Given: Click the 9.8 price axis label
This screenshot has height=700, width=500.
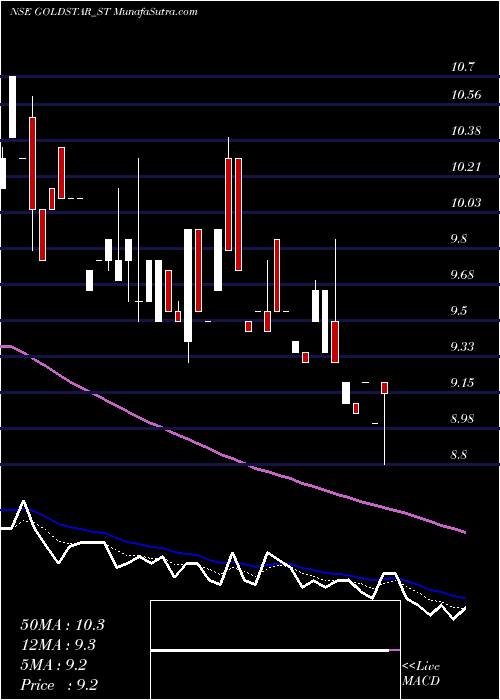Looking at the screenshot, I should click(459, 238).
